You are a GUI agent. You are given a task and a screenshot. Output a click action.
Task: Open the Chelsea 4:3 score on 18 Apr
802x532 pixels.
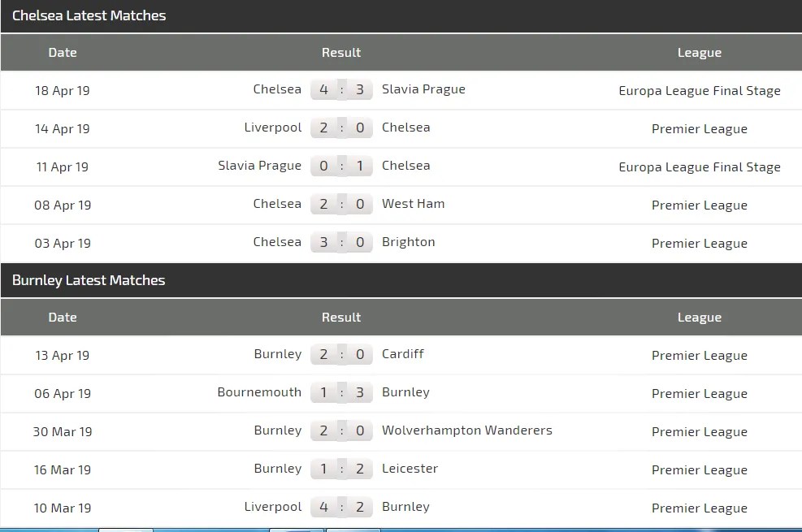(341, 90)
